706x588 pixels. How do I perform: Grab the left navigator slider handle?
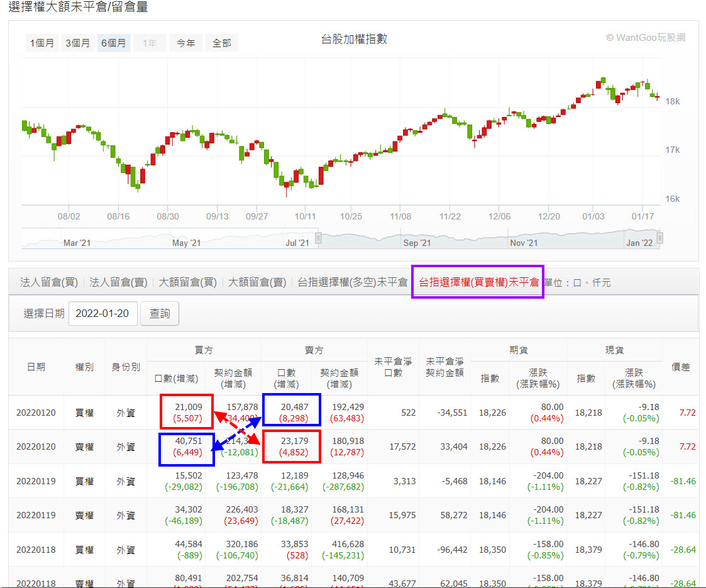point(318,239)
